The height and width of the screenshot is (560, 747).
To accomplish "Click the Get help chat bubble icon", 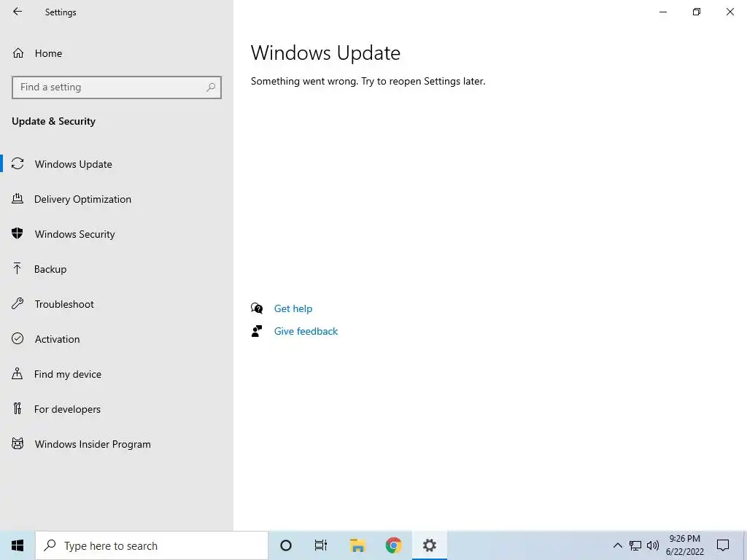I will tap(257, 308).
